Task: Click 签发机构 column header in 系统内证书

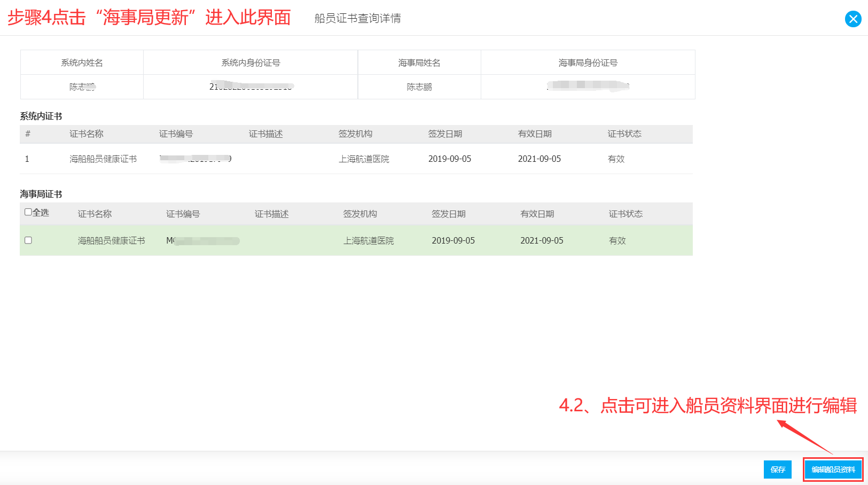Action: [x=356, y=134]
